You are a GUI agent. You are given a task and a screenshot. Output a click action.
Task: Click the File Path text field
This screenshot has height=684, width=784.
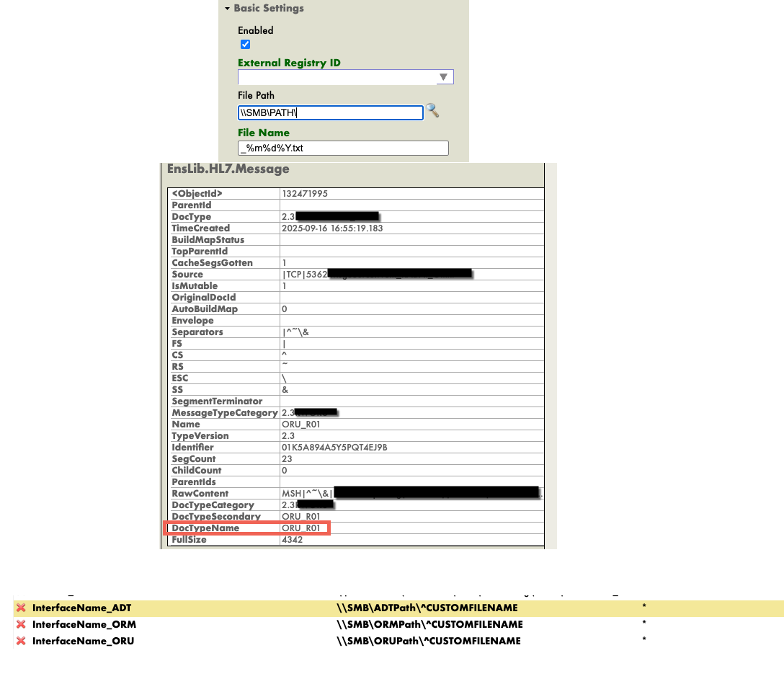pos(330,112)
